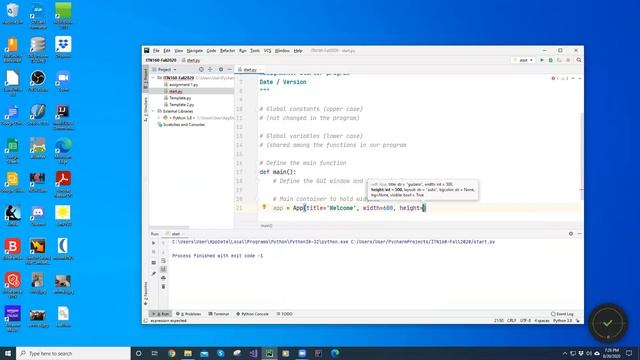Click the ITN160-Fall2020 breadcrumb in navigation bar

click(x=161, y=60)
